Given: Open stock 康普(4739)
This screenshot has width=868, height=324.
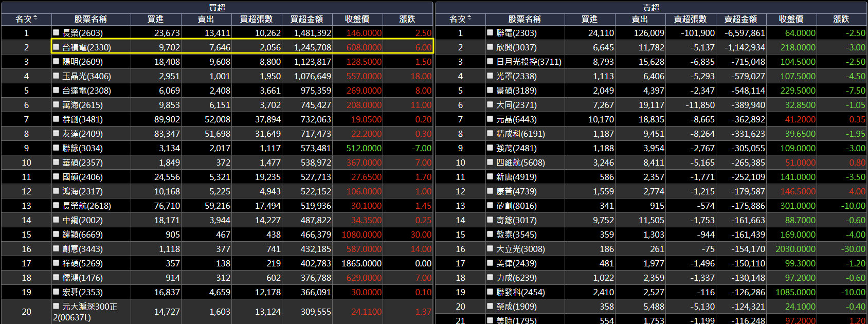Looking at the screenshot, I should point(516,191).
